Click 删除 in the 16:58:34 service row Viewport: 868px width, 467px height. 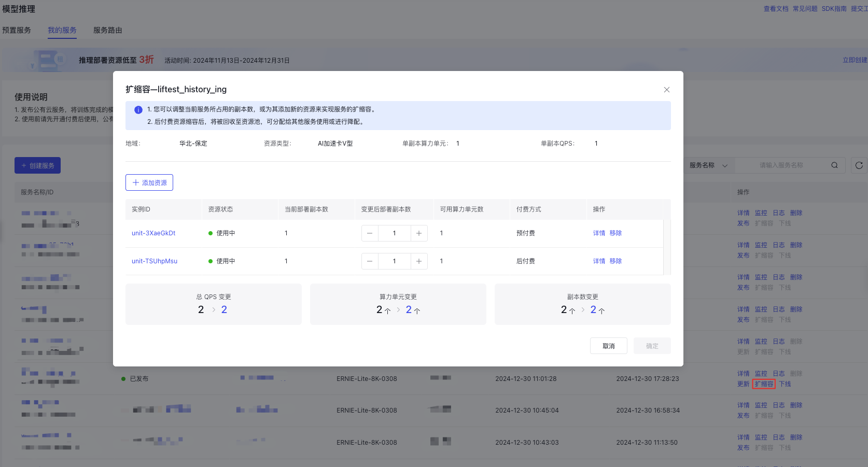click(796, 405)
